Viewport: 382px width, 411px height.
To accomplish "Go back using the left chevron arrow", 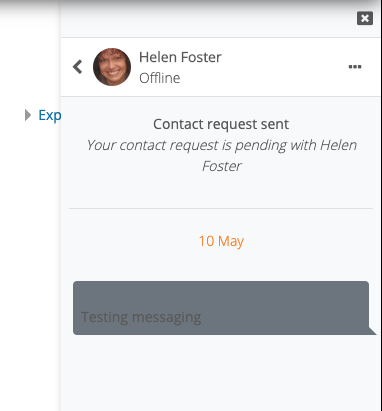I will (78, 67).
